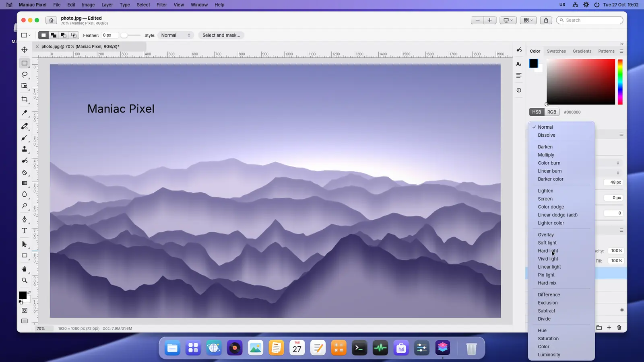This screenshot has height=362, width=644.
Task: Select the Hand tool
Action: click(x=25, y=269)
